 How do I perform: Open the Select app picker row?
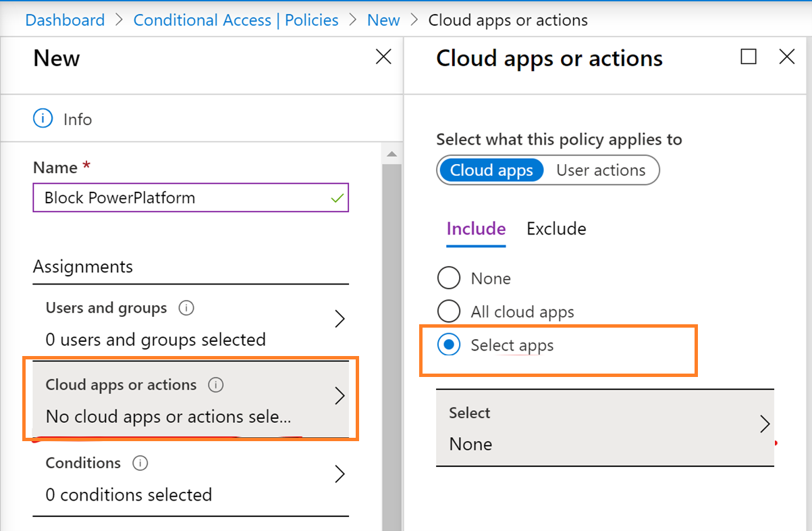[x=605, y=428]
